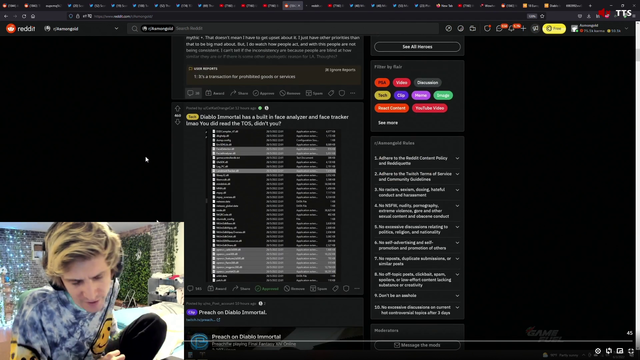Click the advertise megaphone icon in header
This screenshot has height=360, width=640.
(535, 29)
